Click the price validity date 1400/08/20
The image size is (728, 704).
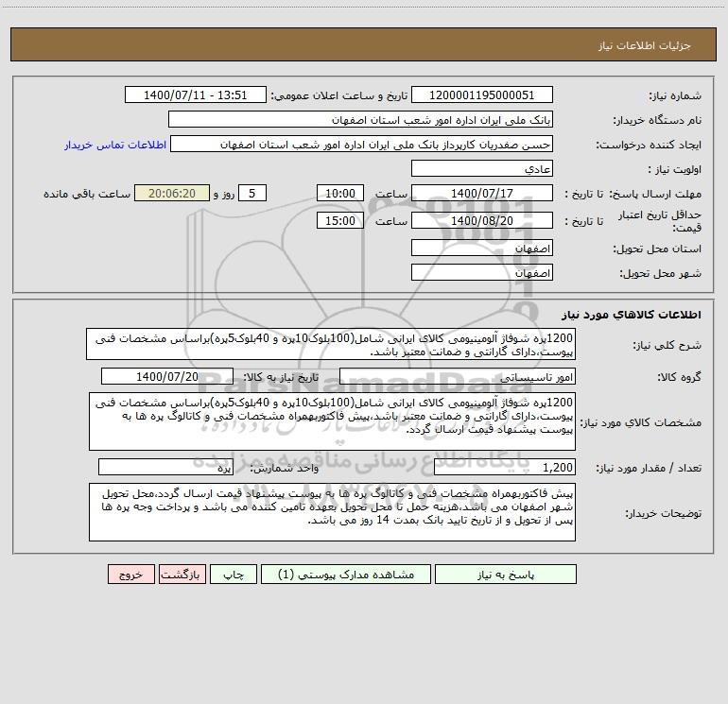482,220
